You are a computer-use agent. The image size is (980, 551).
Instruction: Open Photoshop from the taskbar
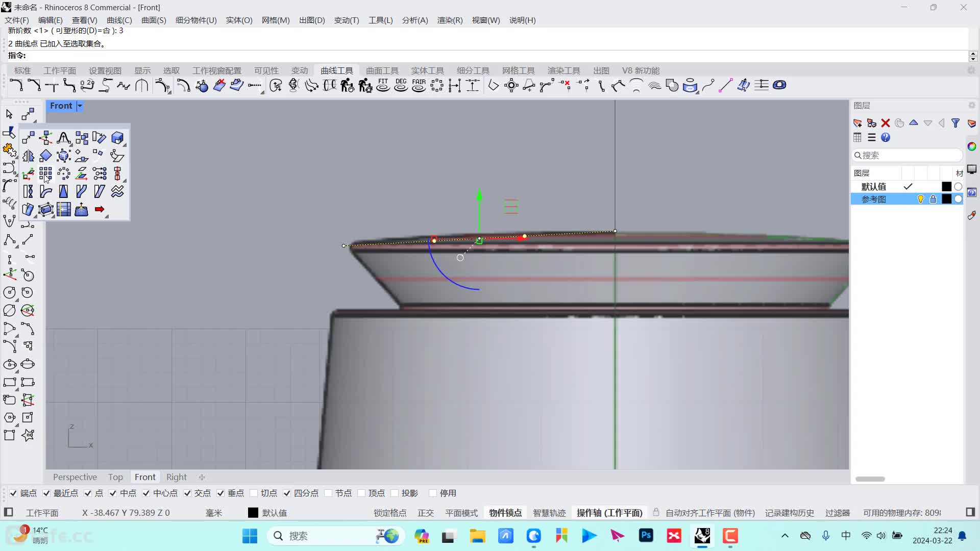pos(646,536)
